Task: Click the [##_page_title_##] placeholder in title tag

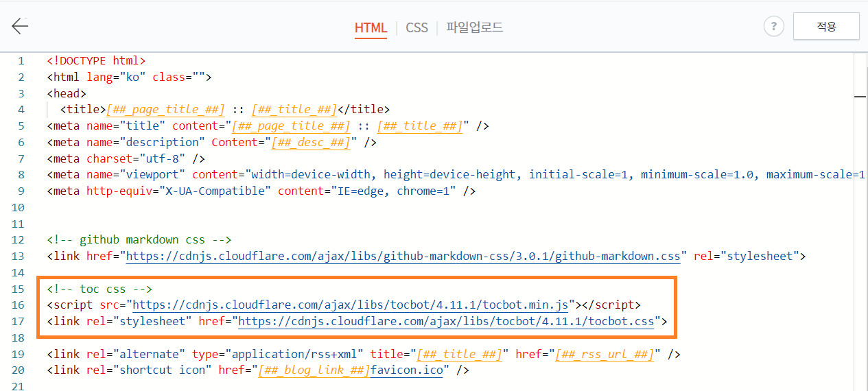Action: pyautogui.click(x=165, y=110)
